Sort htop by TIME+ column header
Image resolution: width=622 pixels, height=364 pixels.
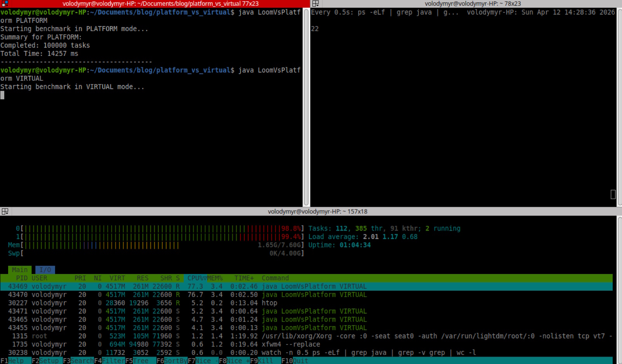coord(244,278)
